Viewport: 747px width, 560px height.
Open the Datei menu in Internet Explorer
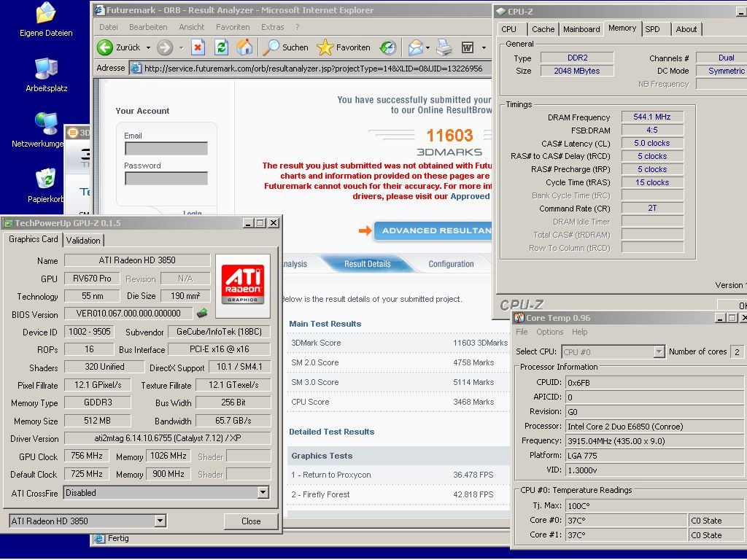pos(109,27)
